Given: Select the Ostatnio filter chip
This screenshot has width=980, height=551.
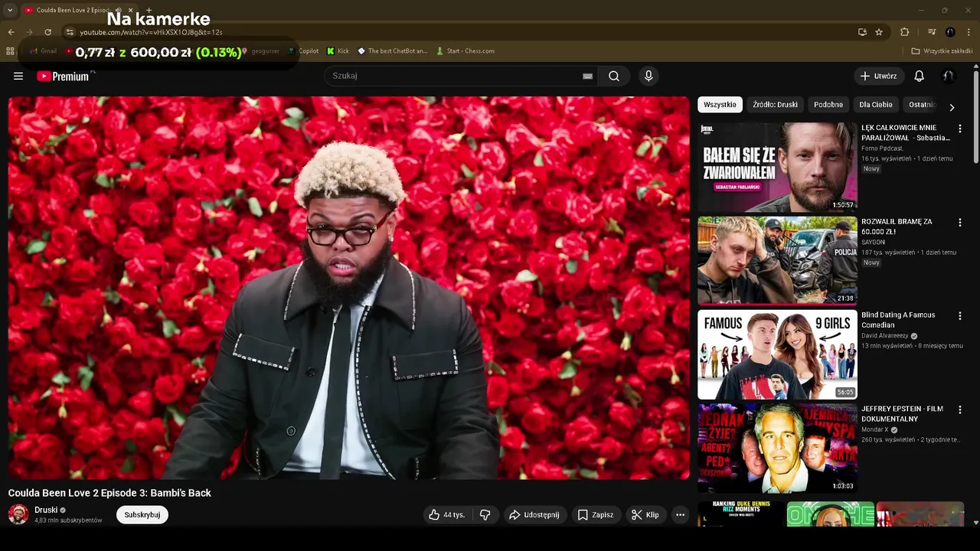Looking at the screenshot, I should [x=923, y=105].
